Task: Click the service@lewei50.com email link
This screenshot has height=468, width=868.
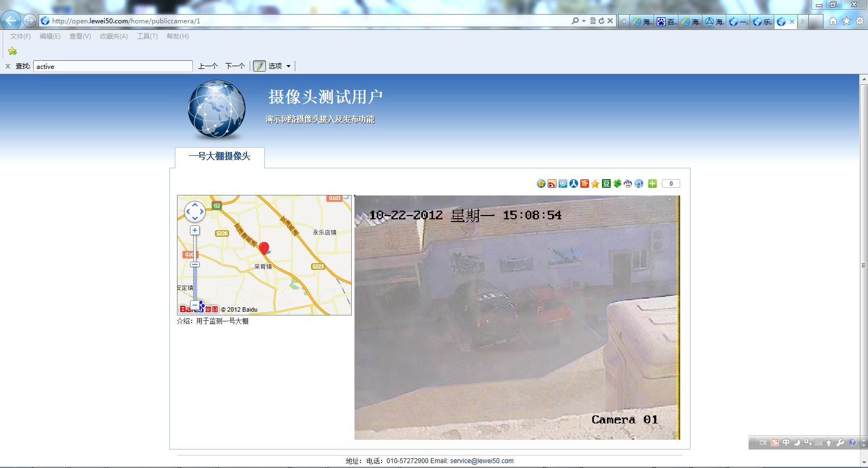Action: tap(481, 461)
